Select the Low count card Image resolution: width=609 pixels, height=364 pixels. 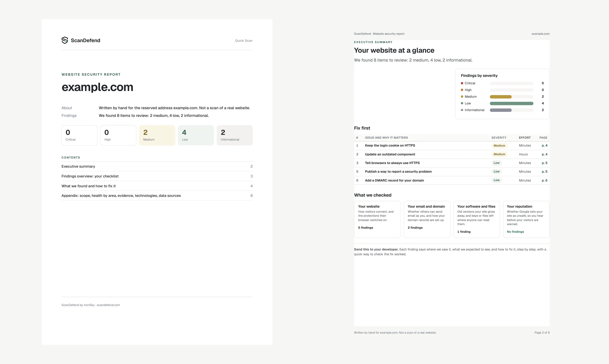pos(196,135)
